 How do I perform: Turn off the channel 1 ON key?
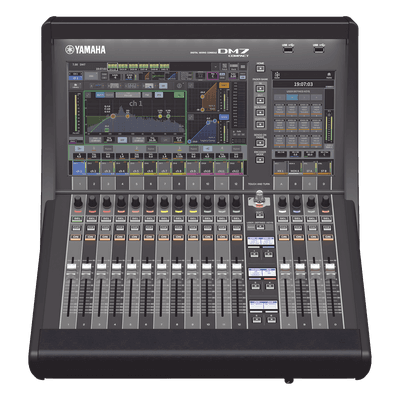[77, 237]
